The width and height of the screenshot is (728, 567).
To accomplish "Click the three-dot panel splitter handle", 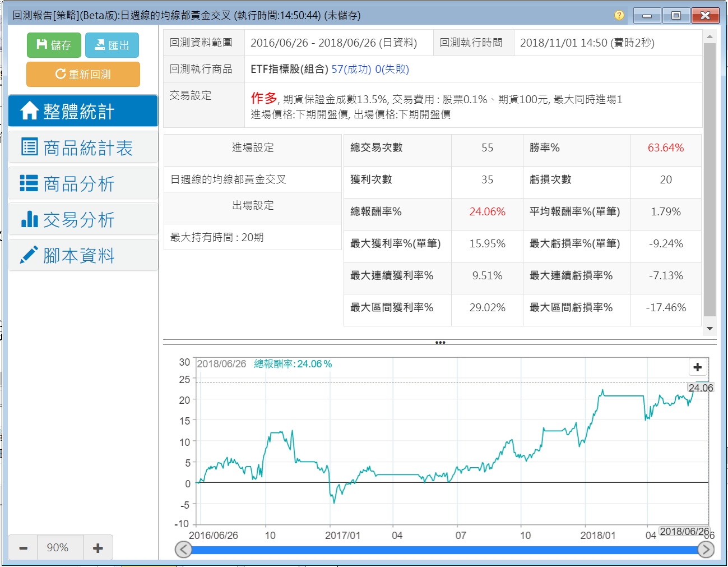I will 440,342.
